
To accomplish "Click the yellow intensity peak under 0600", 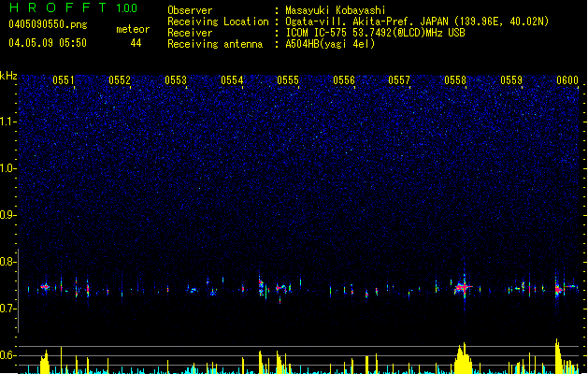I will point(558,356).
